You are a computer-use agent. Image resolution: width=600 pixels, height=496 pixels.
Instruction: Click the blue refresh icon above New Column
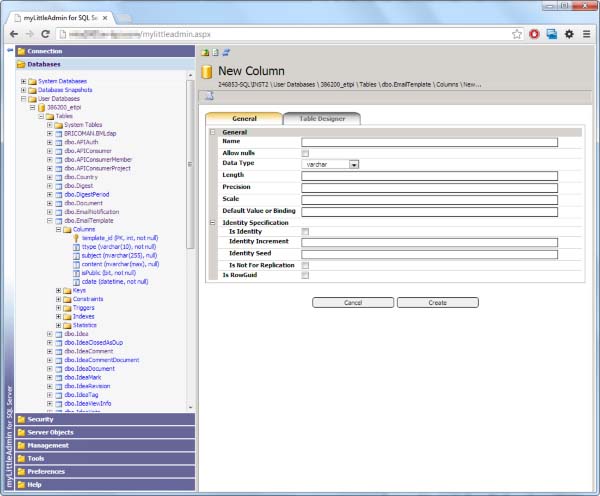226,52
